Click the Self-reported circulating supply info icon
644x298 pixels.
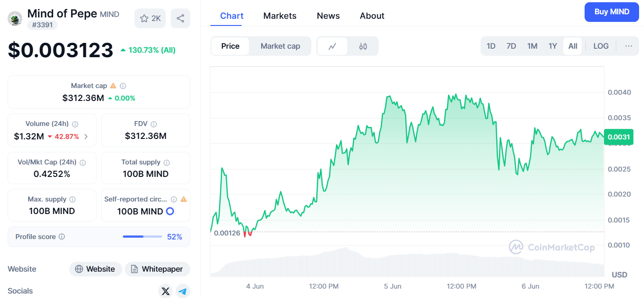click(x=174, y=199)
